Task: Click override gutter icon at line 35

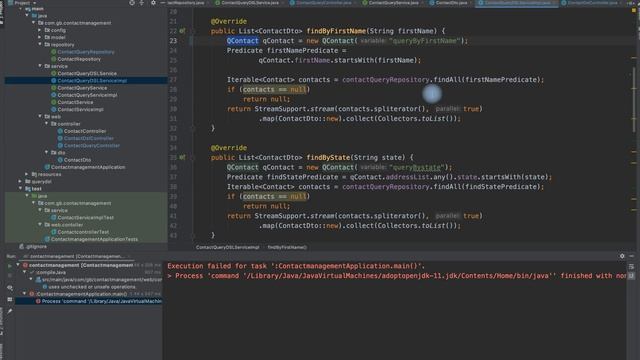Action: click(182, 157)
